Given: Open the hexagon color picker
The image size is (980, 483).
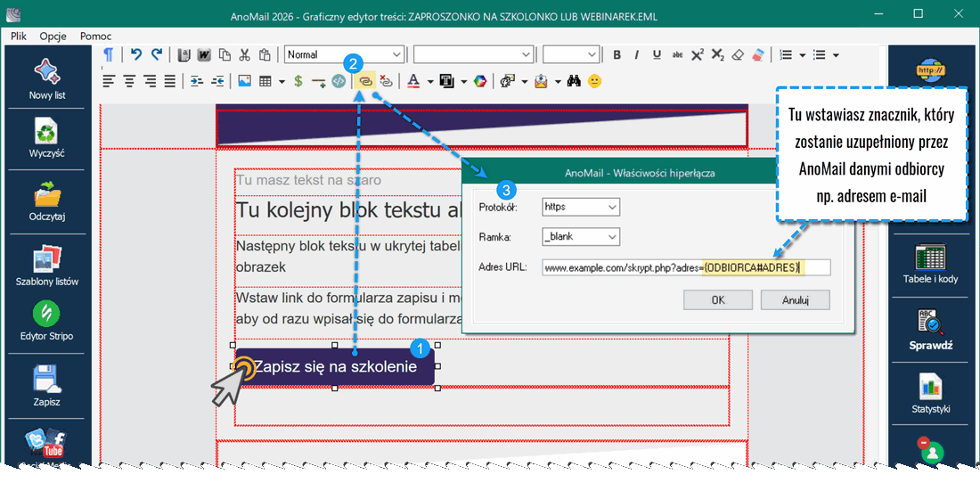Looking at the screenshot, I should (x=480, y=81).
